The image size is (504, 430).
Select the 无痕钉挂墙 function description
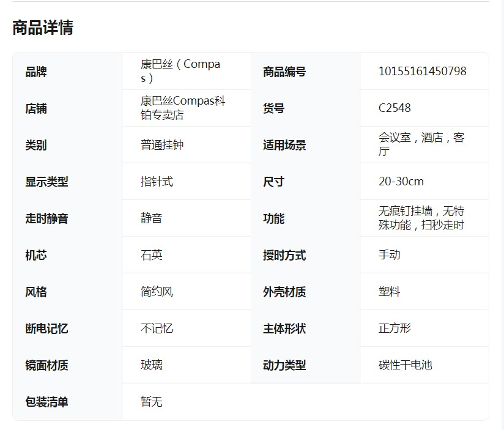[421, 218]
